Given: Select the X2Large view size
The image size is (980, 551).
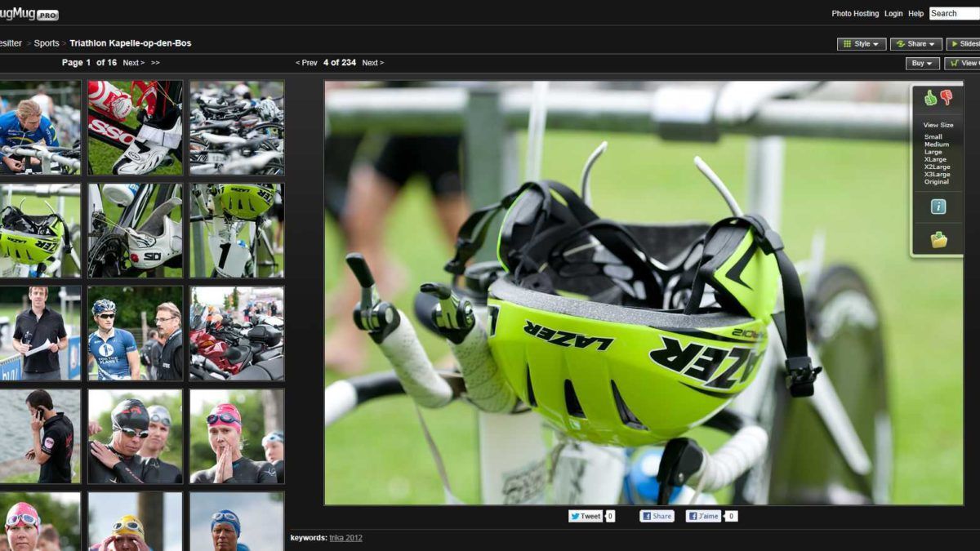Looking at the screenshot, I should pyautogui.click(x=937, y=167).
